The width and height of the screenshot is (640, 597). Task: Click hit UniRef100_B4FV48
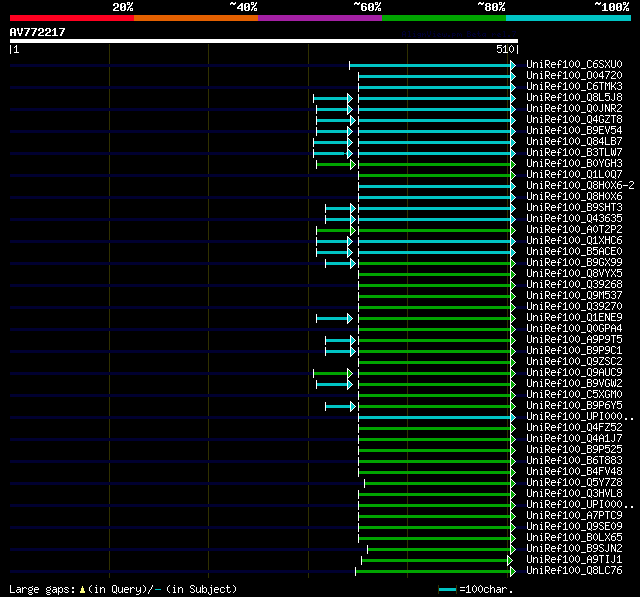click(574, 472)
